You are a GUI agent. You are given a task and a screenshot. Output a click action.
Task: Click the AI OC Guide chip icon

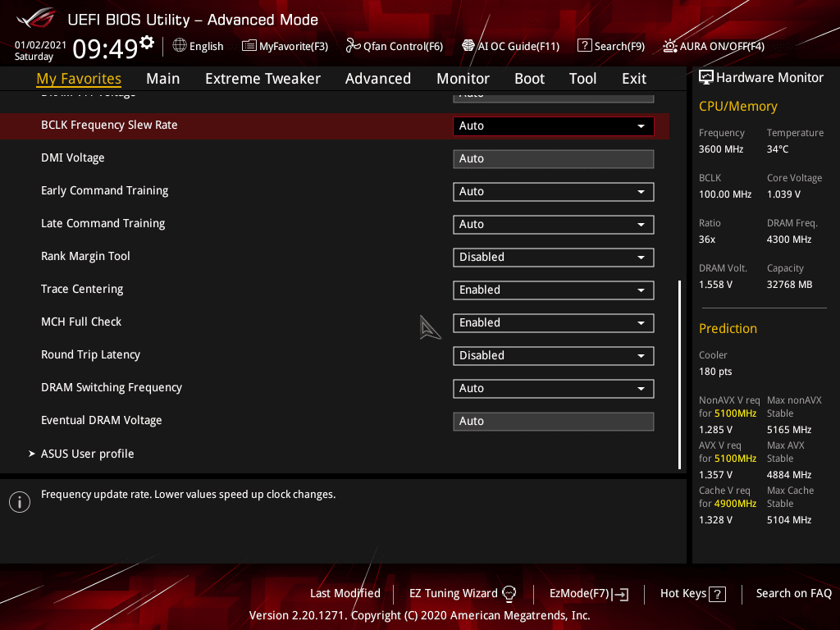468,46
